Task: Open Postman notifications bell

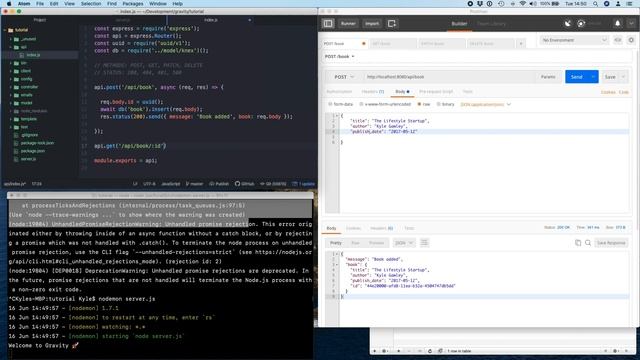Action: tap(618, 24)
